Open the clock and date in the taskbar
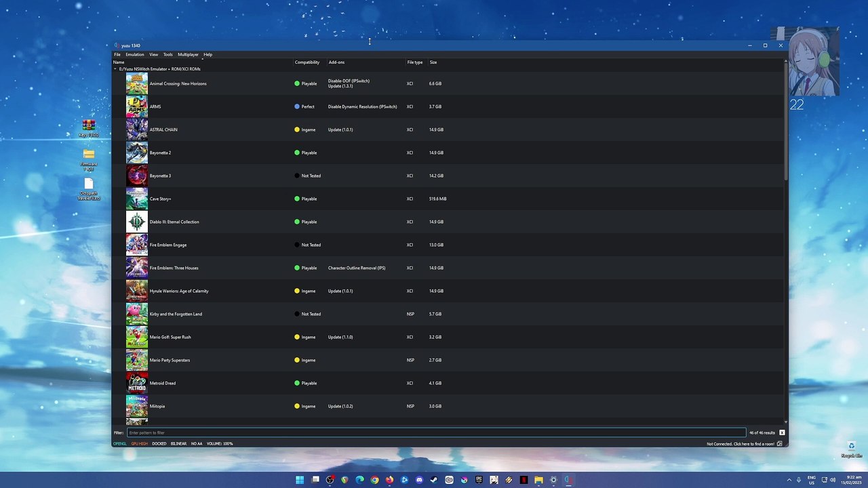Viewport: 868px width, 488px height. coord(851,480)
